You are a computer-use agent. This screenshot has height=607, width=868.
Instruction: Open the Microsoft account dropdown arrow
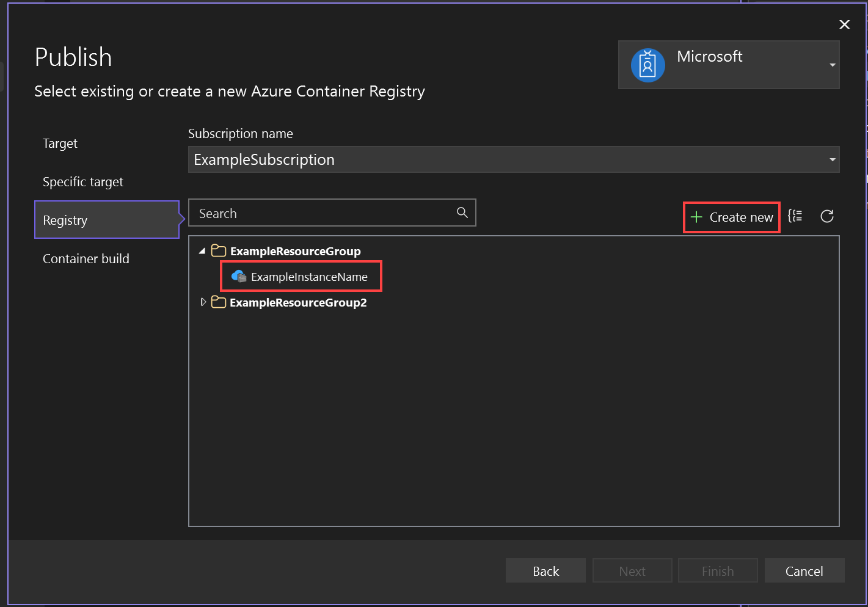tap(832, 65)
